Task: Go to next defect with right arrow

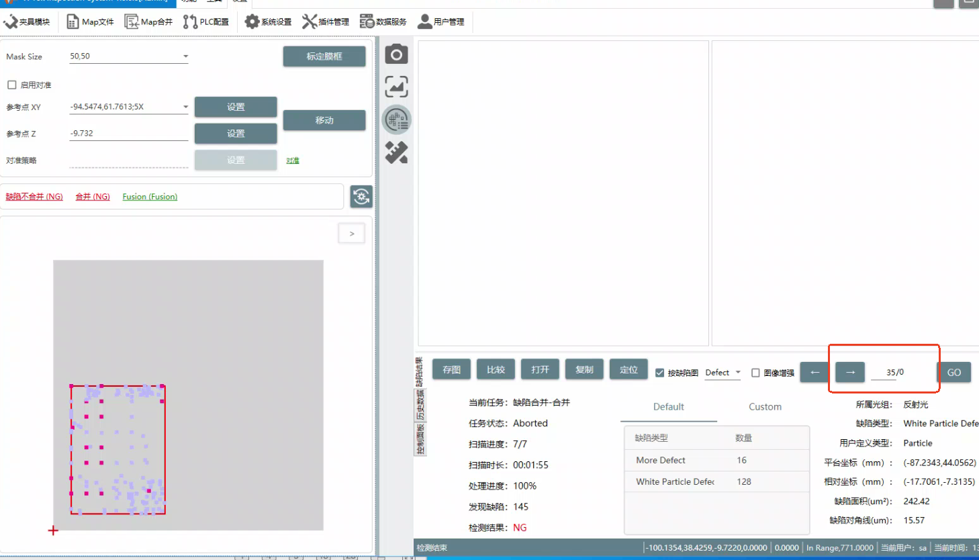Action: pyautogui.click(x=850, y=372)
